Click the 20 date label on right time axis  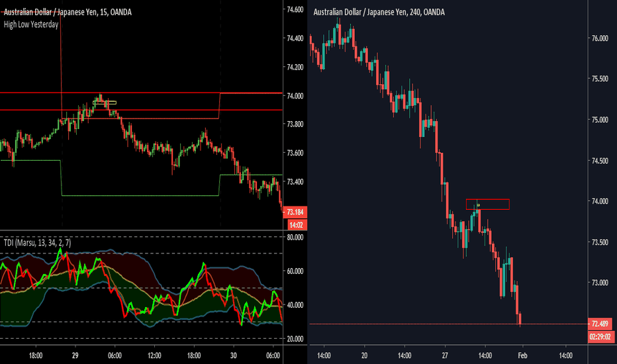point(364,355)
